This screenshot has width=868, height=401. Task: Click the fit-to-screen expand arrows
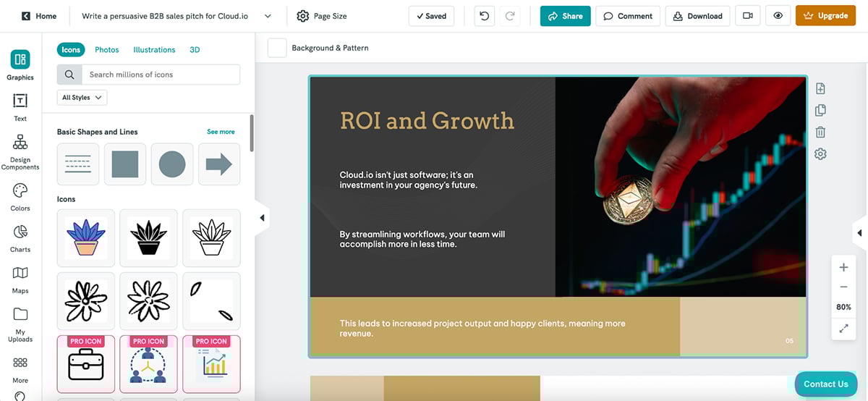843,328
